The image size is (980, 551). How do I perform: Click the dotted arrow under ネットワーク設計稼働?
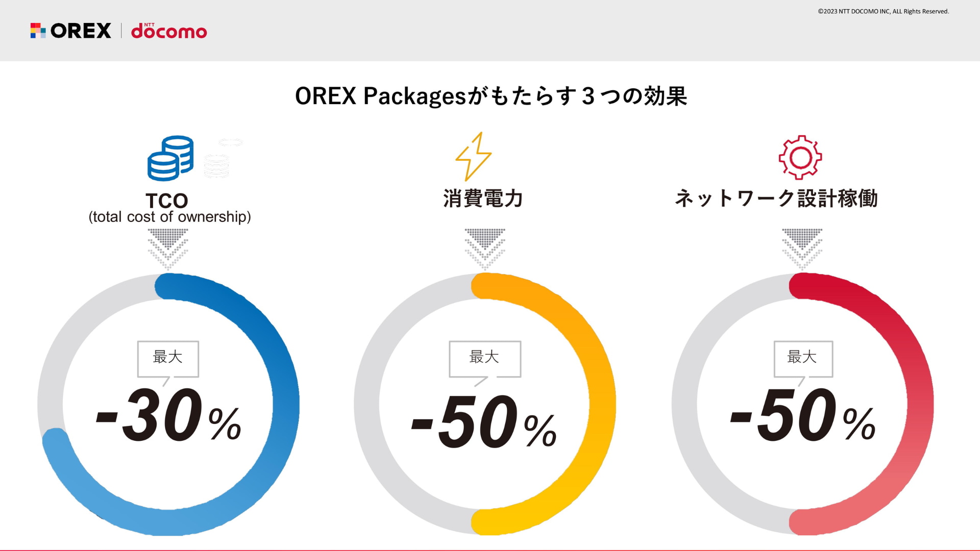(x=802, y=247)
